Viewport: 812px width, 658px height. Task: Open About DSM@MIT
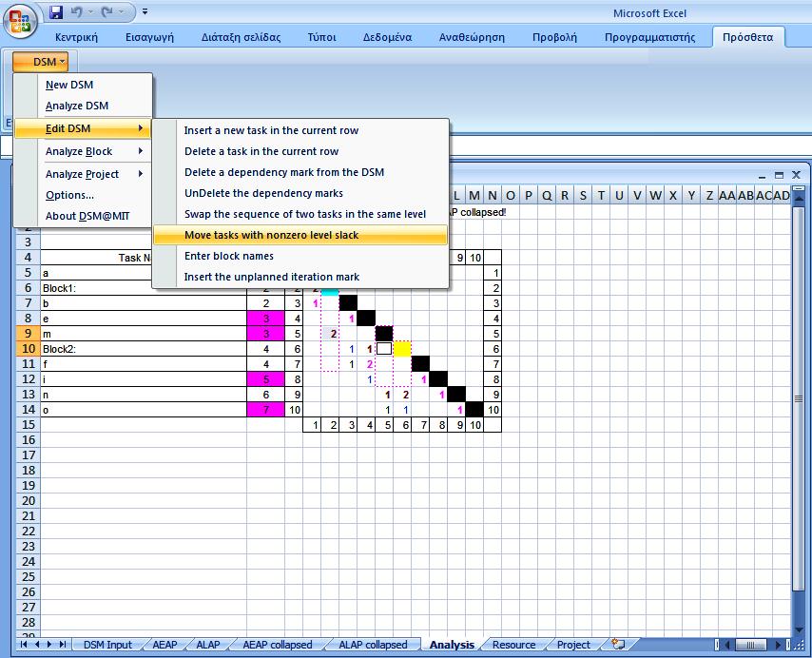click(x=83, y=216)
